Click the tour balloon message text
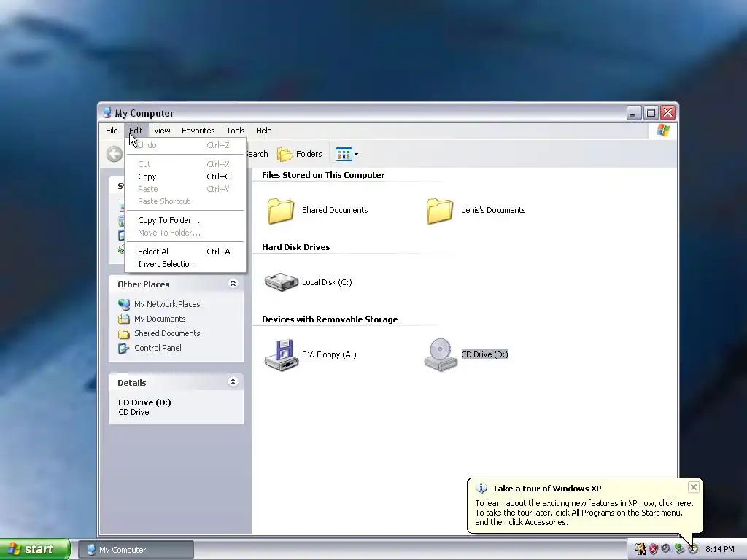The height and width of the screenshot is (560, 747). (584, 513)
